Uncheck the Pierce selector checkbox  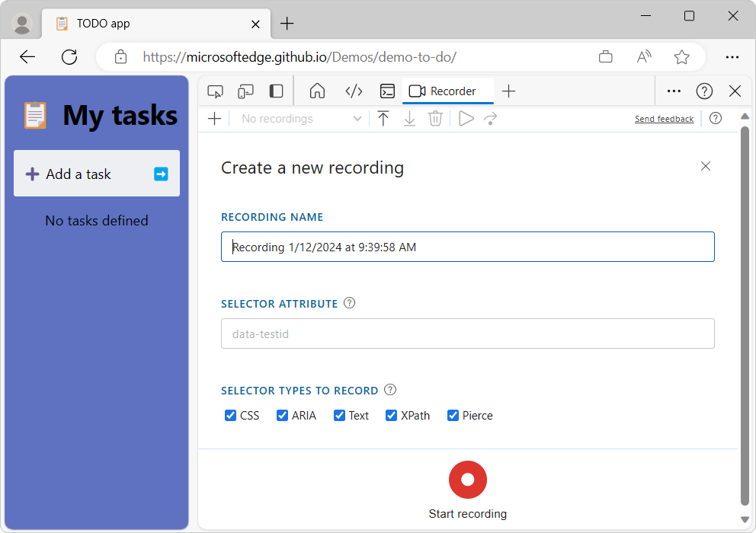(x=453, y=416)
